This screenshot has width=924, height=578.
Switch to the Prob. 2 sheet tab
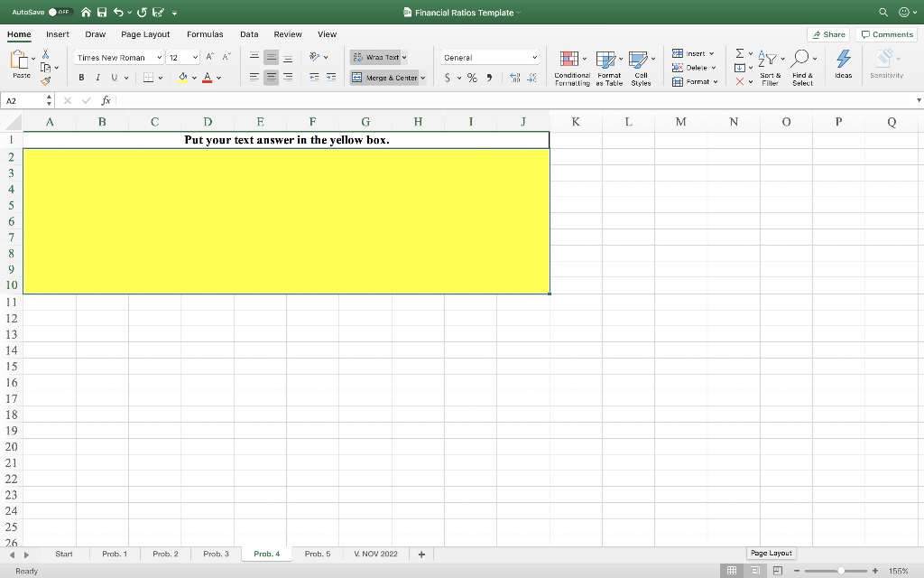point(165,554)
